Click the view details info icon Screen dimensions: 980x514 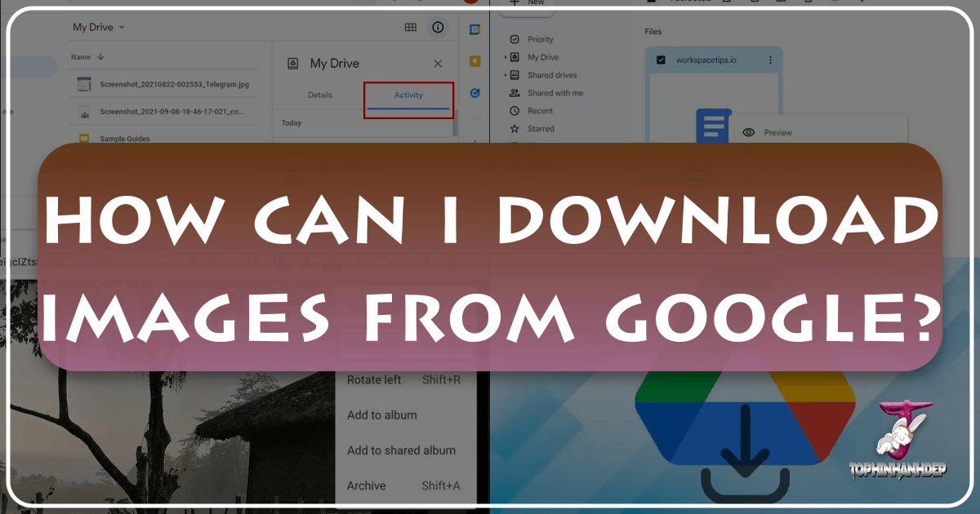pos(439,28)
